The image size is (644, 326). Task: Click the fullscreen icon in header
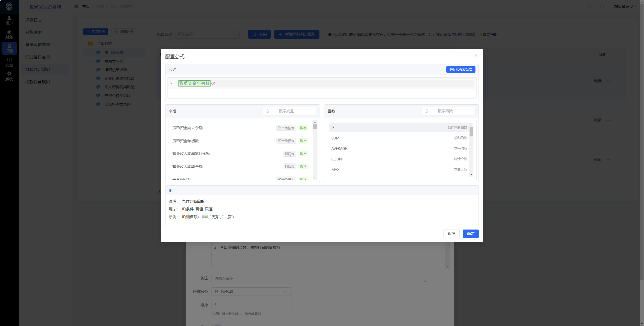[602, 7]
